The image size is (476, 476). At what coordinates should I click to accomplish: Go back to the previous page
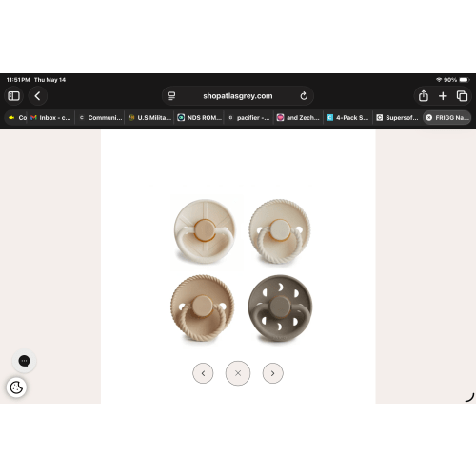37,96
